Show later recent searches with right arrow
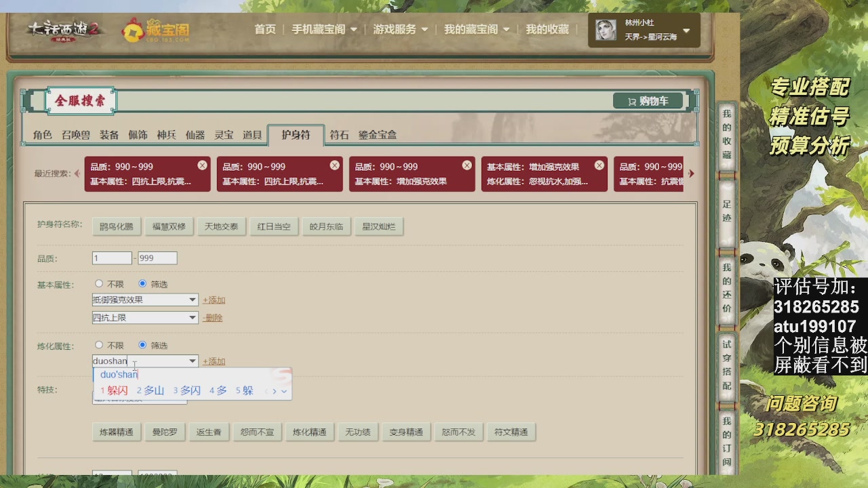 [691, 174]
